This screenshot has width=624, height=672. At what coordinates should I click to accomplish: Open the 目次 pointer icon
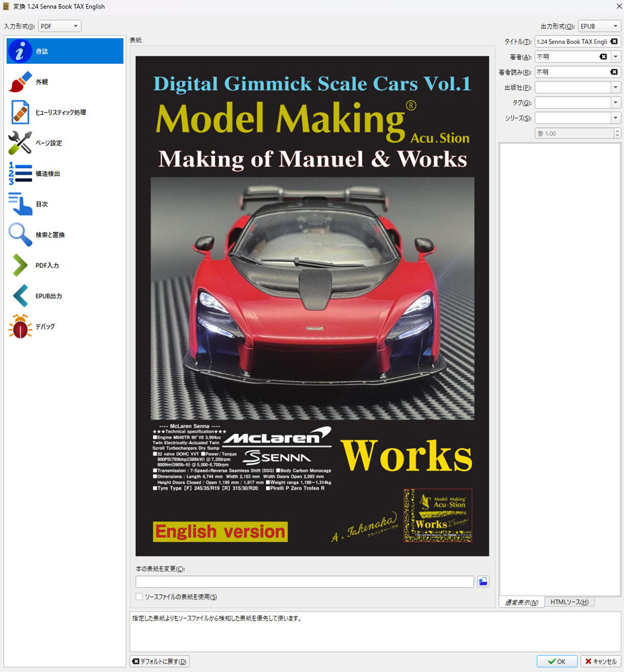click(x=19, y=204)
